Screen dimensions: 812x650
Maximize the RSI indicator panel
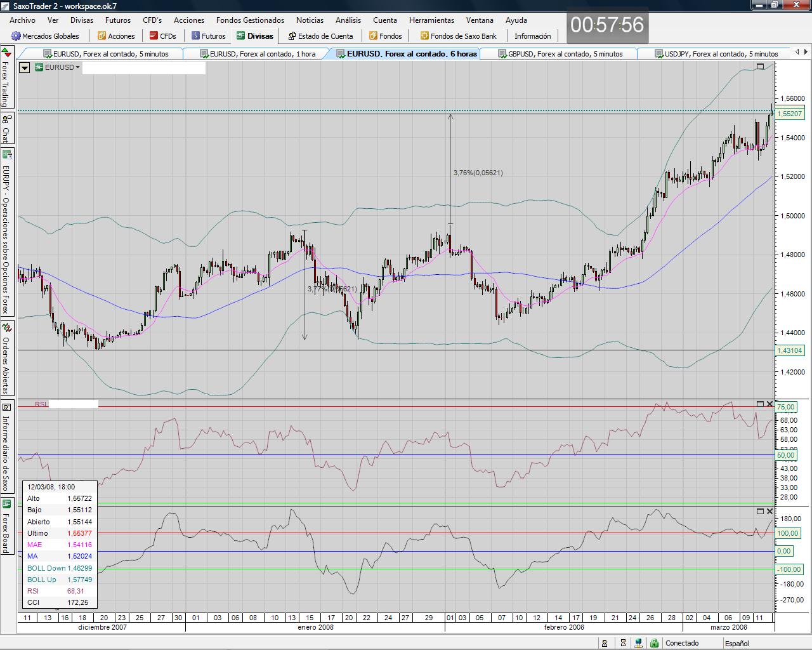tap(761, 404)
